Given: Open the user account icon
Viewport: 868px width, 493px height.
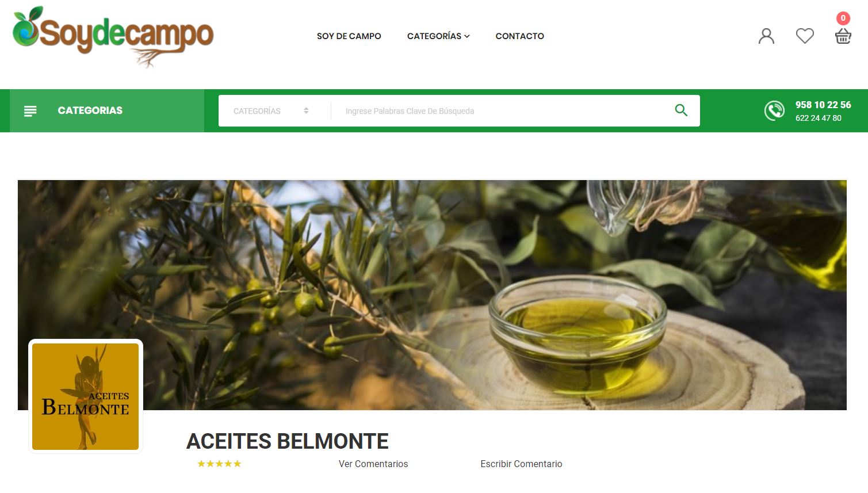Looking at the screenshot, I should pyautogui.click(x=766, y=36).
